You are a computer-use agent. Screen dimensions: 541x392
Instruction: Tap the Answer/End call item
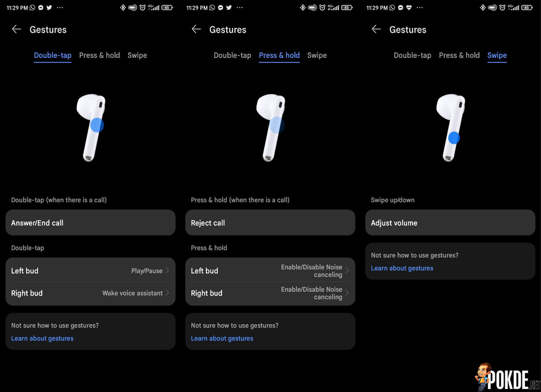[90, 223]
